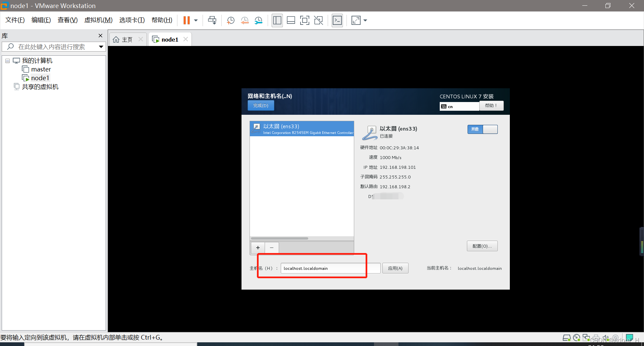Close the 主页 tab

[x=141, y=39]
